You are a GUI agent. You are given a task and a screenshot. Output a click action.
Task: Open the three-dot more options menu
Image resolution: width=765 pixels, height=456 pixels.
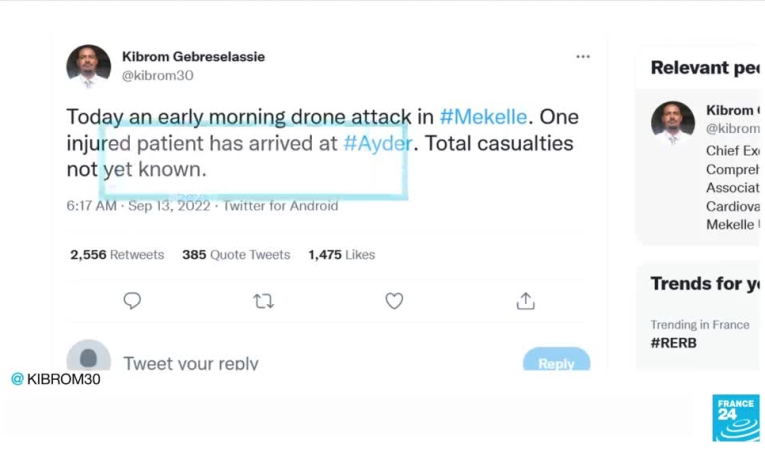(583, 57)
